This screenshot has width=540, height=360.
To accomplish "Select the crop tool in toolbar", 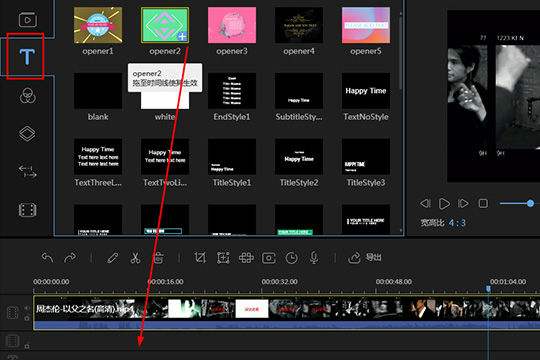I will pyautogui.click(x=200, y=258).
